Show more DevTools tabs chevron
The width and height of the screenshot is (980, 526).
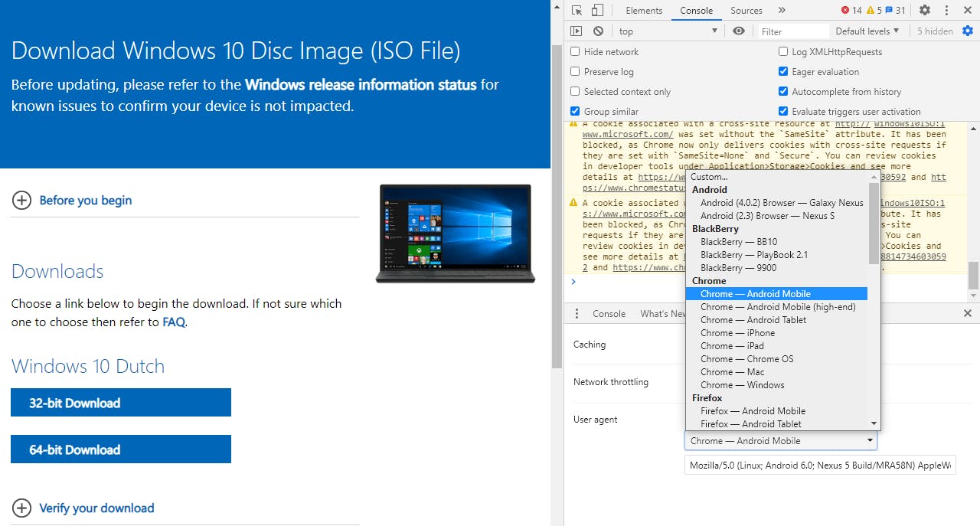pyautogui.click(x=782, y=10)
